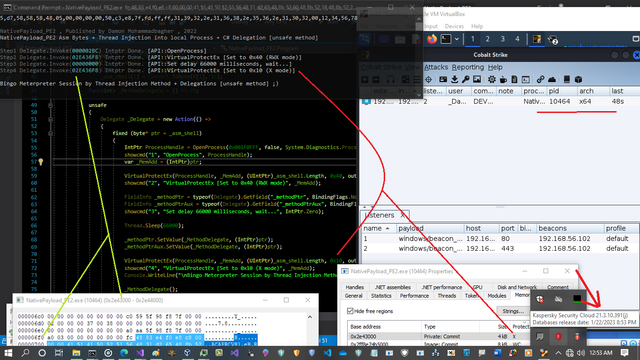Viewport: 640px width, 360px height.
Task: Open the terminal dropdown arrow in Kali panel
Action: click(457, 39)
